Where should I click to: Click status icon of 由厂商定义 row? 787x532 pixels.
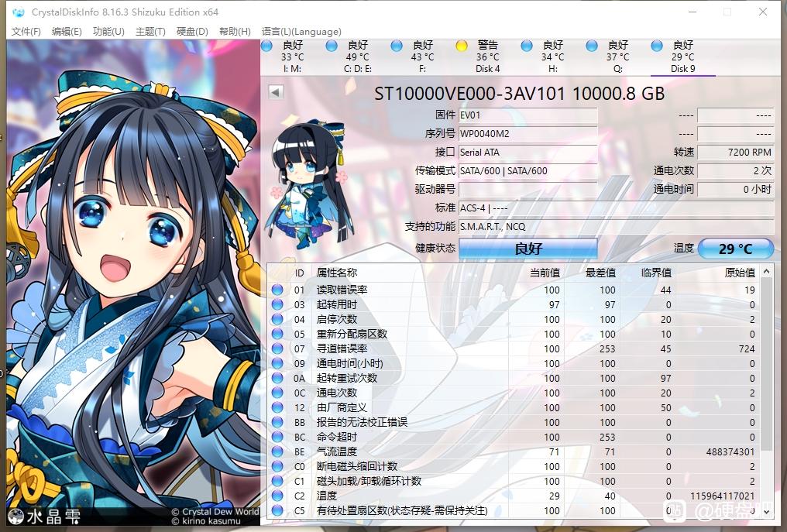(277, 407)
